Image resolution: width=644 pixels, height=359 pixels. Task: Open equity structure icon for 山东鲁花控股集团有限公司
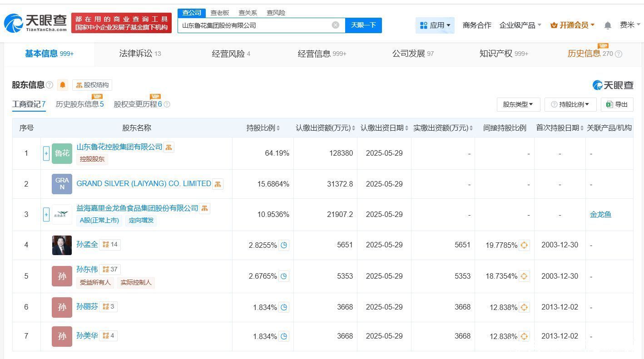coord(169,148)
